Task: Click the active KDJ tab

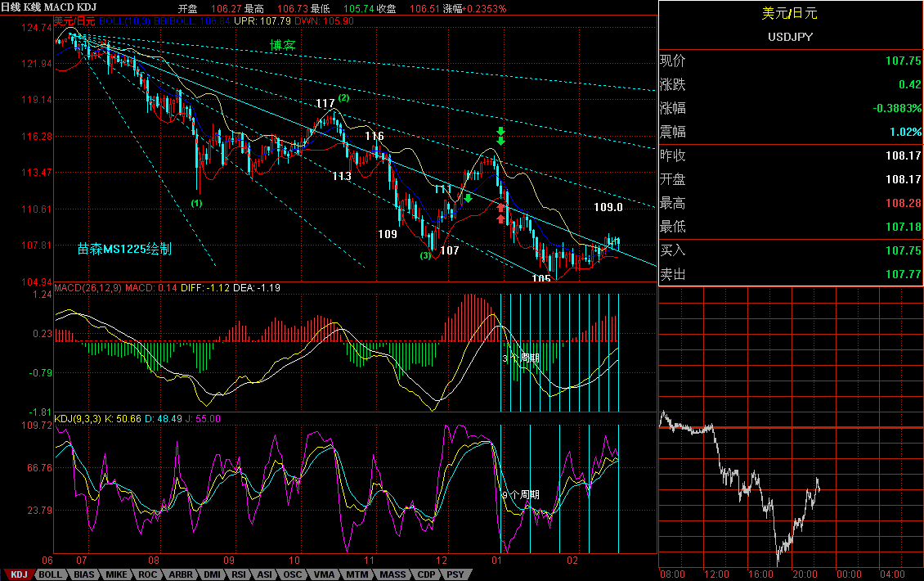Action: [x=19, y=574]
